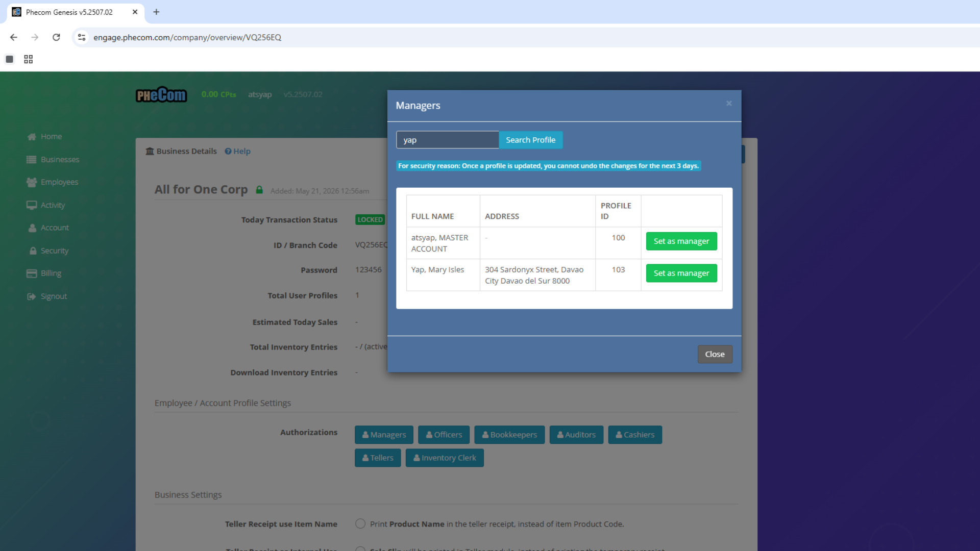Reload the page with refresh icon

click(x=56, y=37)
